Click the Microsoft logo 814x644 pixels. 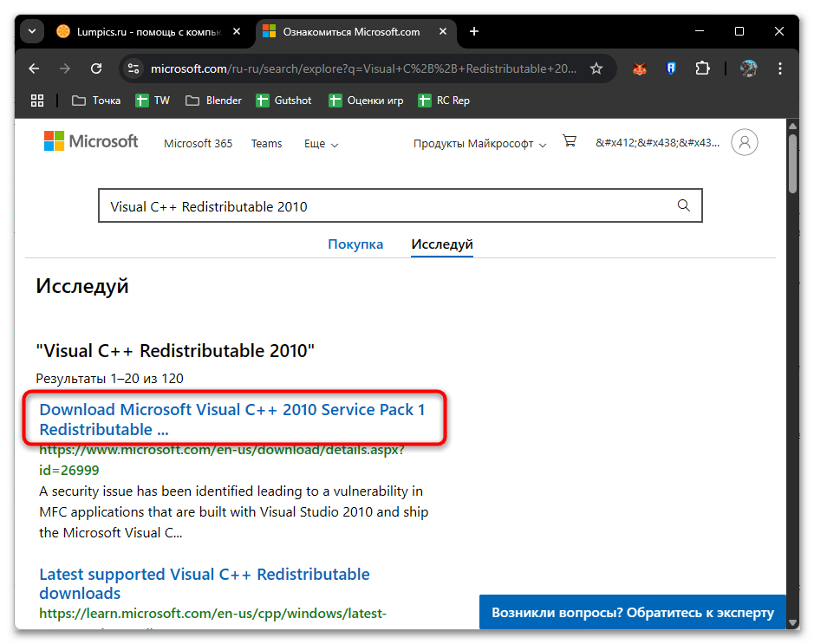(91, 141)
